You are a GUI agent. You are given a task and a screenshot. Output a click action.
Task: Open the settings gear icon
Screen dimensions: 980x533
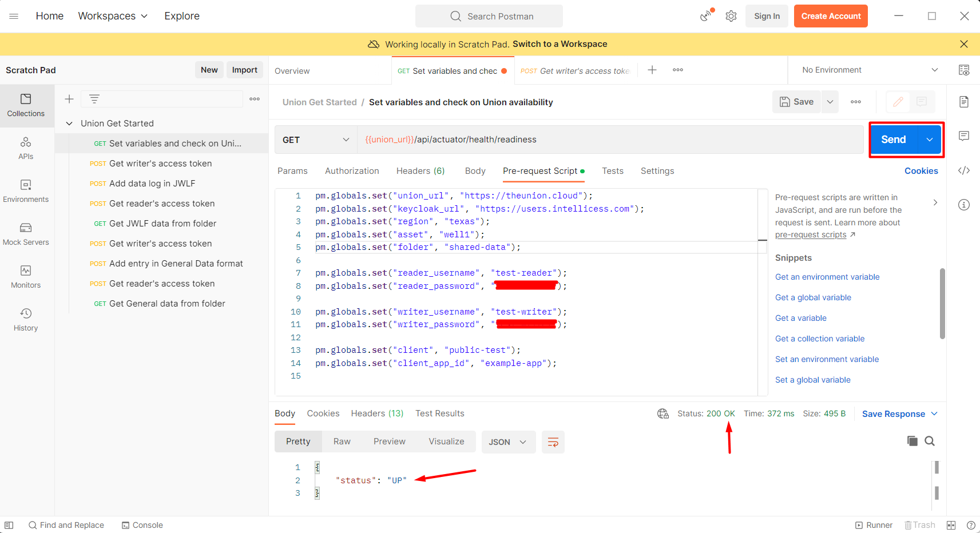tap(731, 16)
